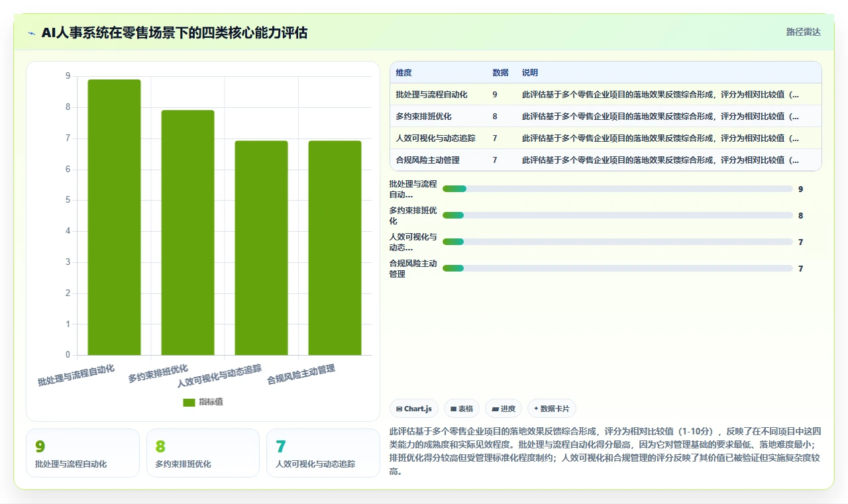
Task: Click the 人效可视化与动态追踪 bar in chart
Action: click(x=261, y=248)
